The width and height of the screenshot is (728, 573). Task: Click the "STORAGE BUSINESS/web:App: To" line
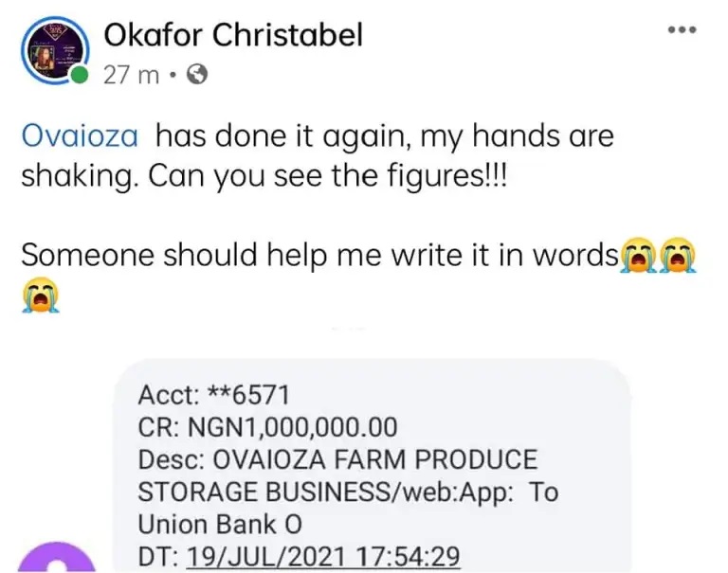(x=348, y=492)
